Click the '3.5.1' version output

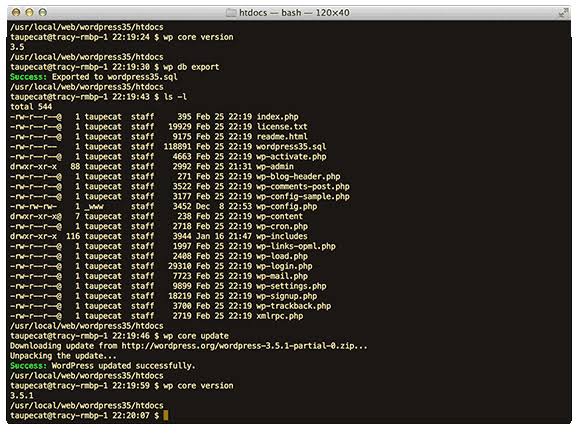click(x=21, y=396)
